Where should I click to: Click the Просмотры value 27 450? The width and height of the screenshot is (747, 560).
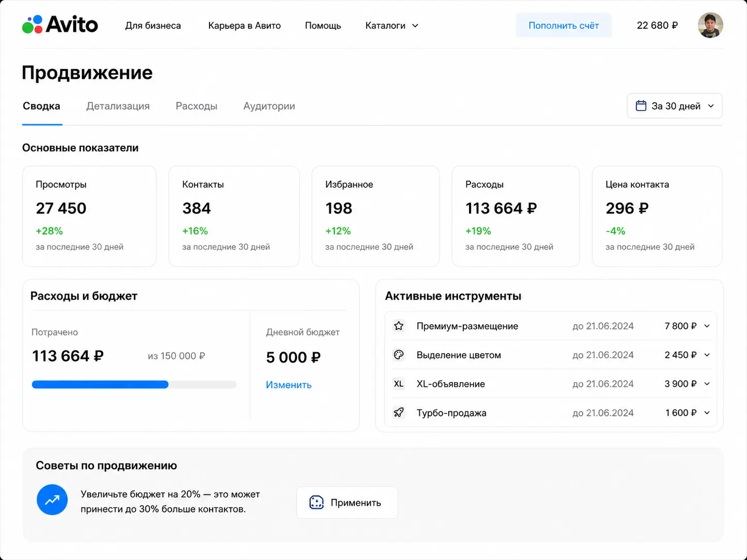61,208
